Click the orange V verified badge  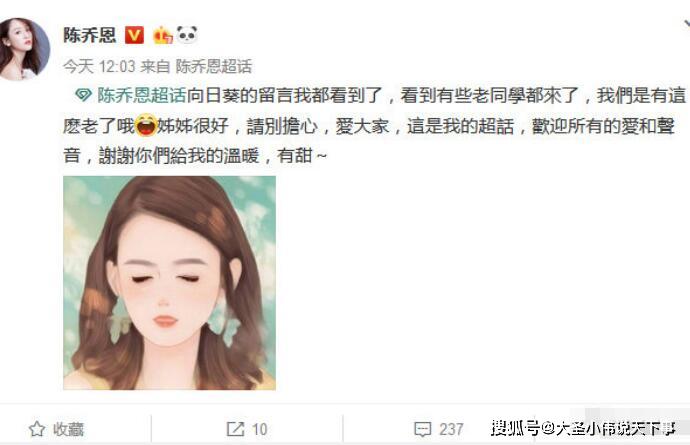tap(134, 35)
